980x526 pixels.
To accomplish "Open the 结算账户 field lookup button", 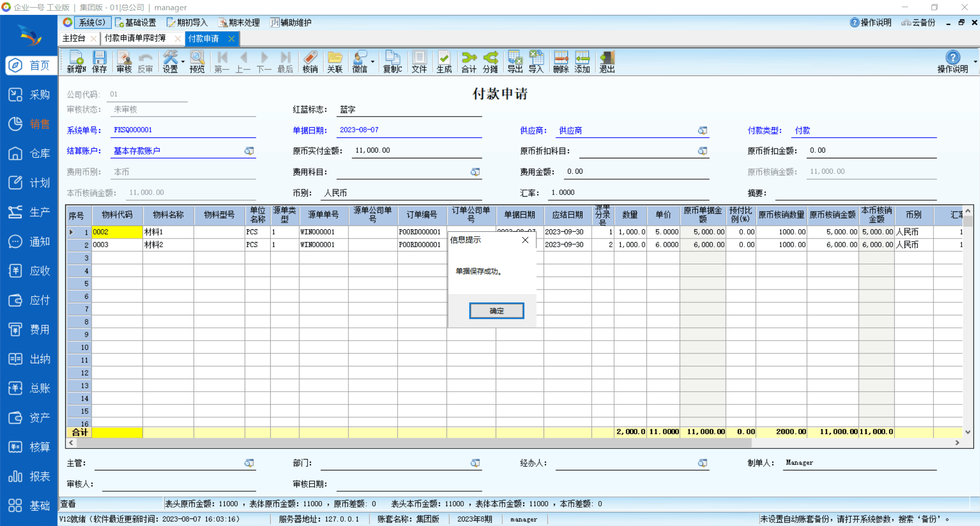I will click(x=249, y=151).
